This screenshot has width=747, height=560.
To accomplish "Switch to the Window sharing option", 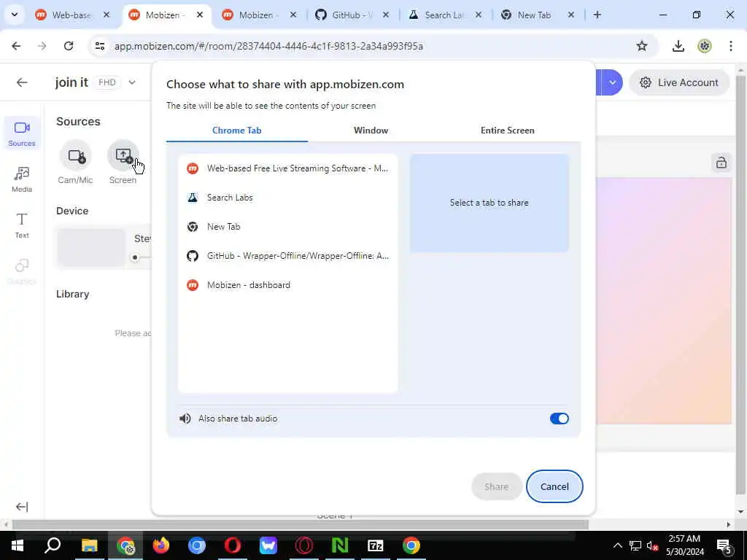I will (371, 131).
